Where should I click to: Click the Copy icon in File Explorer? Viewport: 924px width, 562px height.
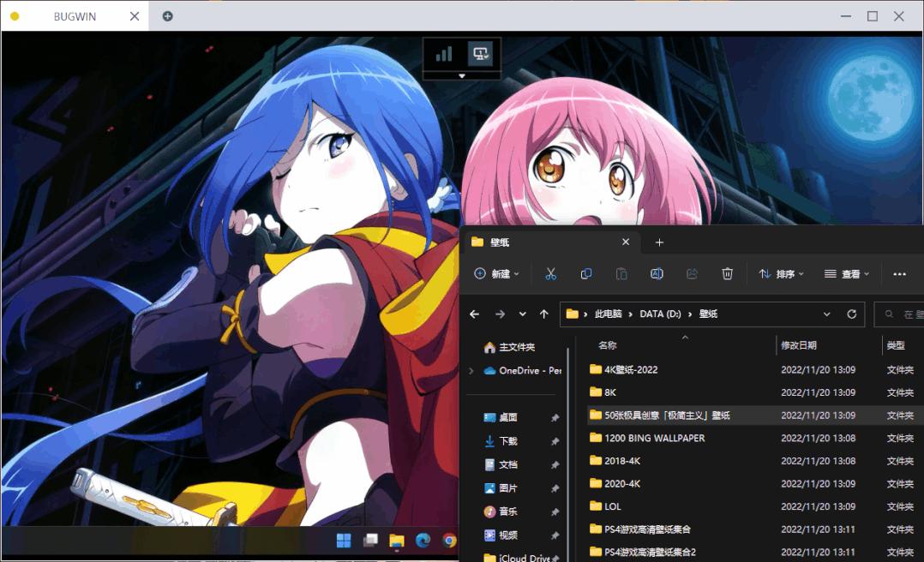tap(586, 273)
